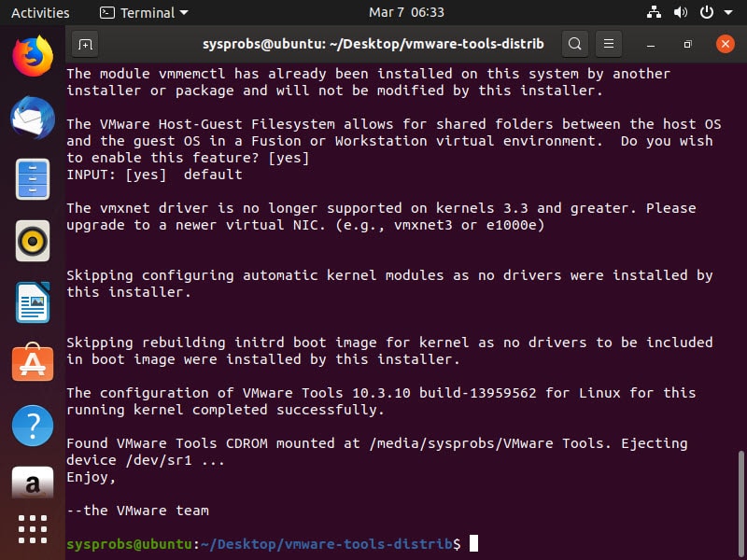Open Ubuntu Software store icon
The width and height of the screenshot is (747, 560).
click(x=33, y=362)
